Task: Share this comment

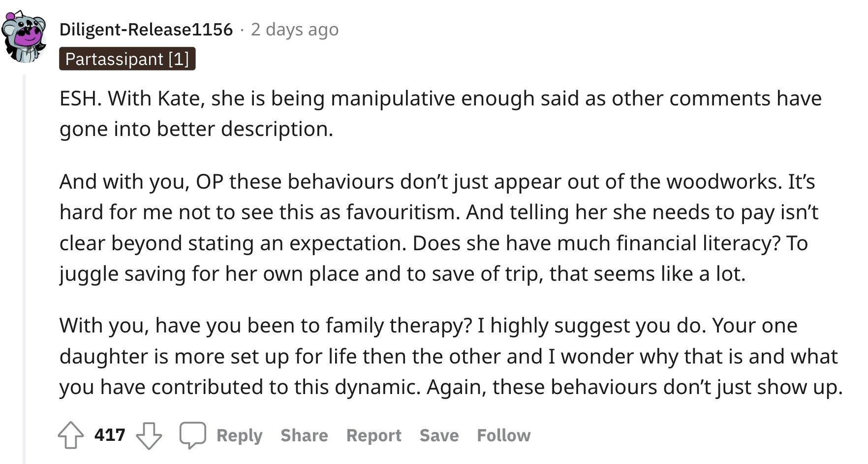Action: (304, 435)
